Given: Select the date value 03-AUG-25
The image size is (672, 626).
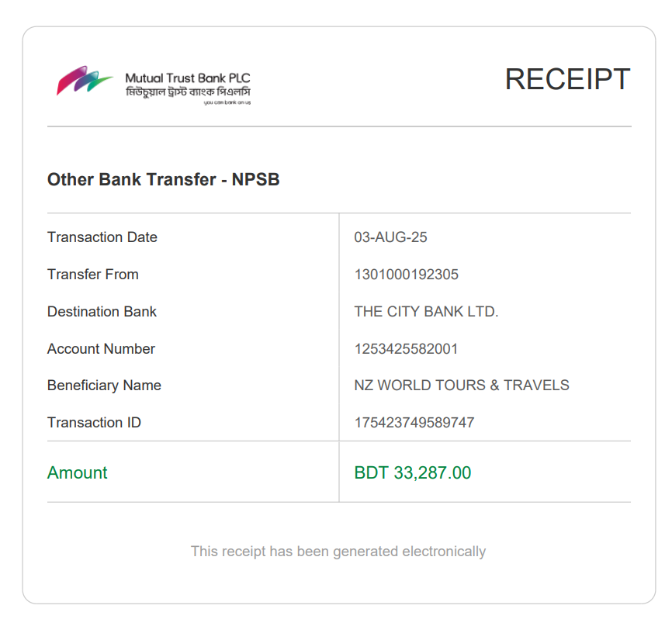Looking at the screenshot, I should tap(390, 237).
